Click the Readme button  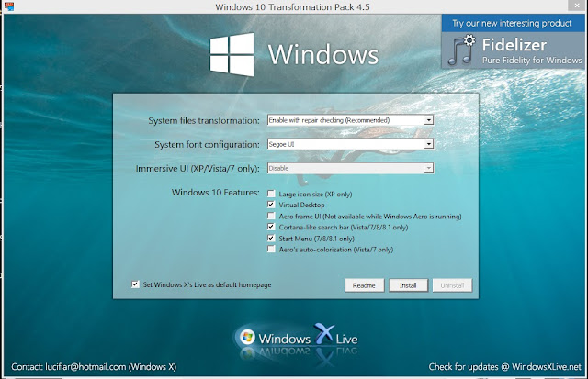tap(364, 285)
